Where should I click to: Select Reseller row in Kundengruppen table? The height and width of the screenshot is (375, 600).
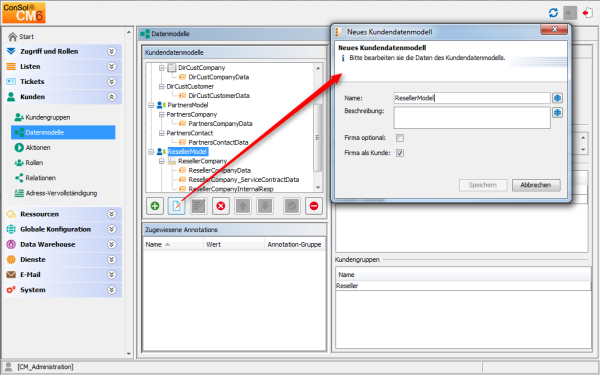[x=463, y=286]
